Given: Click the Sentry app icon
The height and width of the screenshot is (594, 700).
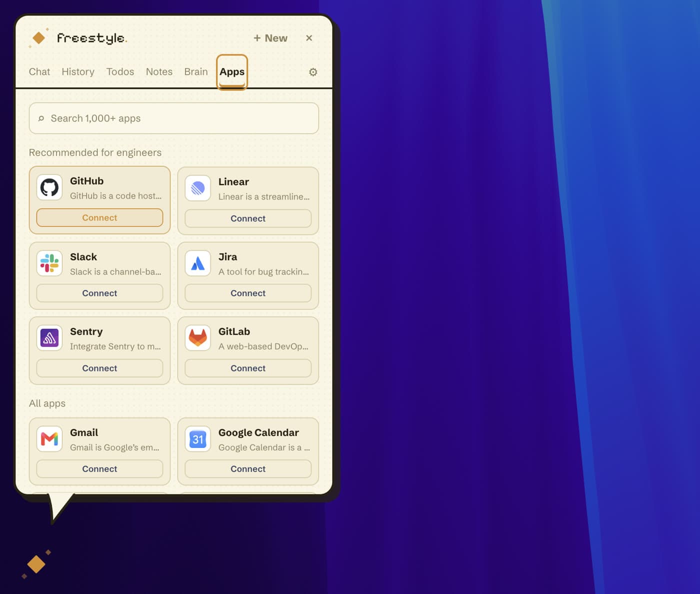Looking at the screenshot, I should click(x=49, y=338).
